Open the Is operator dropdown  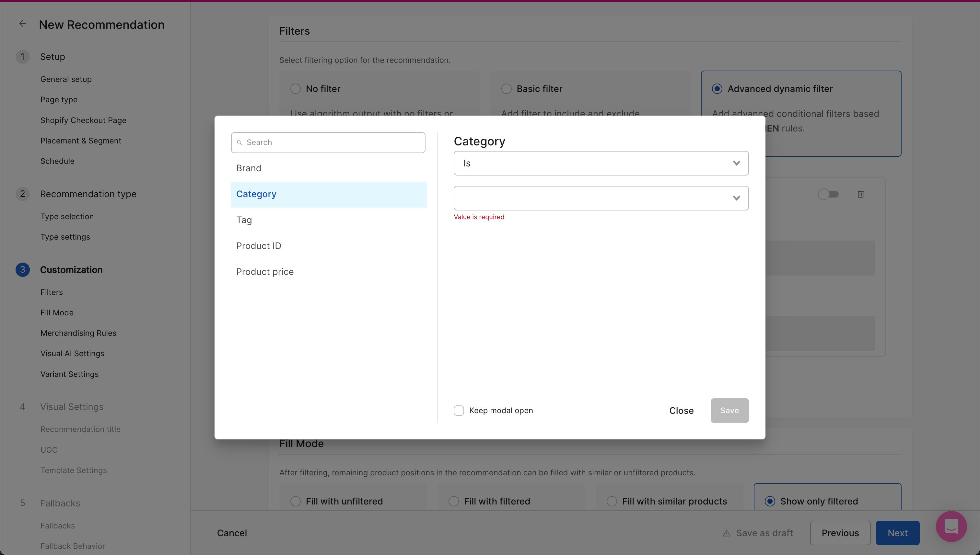coord(601,163)
